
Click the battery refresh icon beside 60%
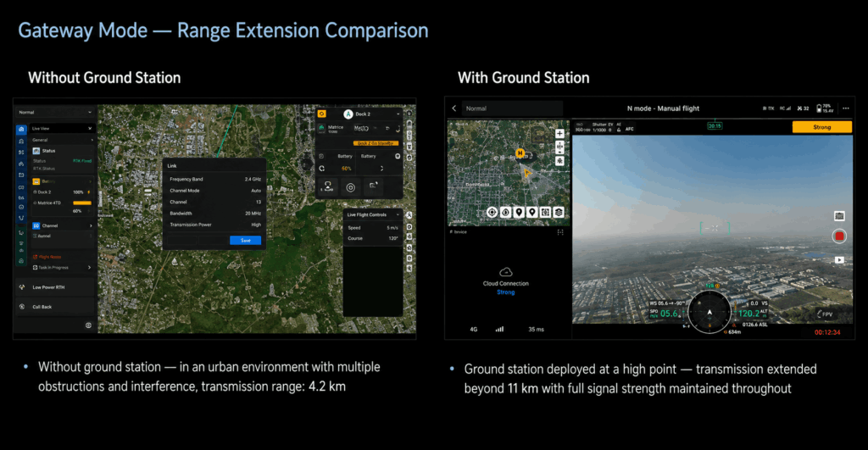pos(322,169)
